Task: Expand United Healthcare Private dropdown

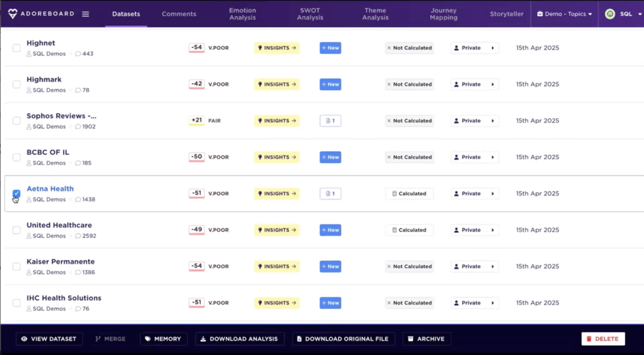Action: click(x=475, y=230)
